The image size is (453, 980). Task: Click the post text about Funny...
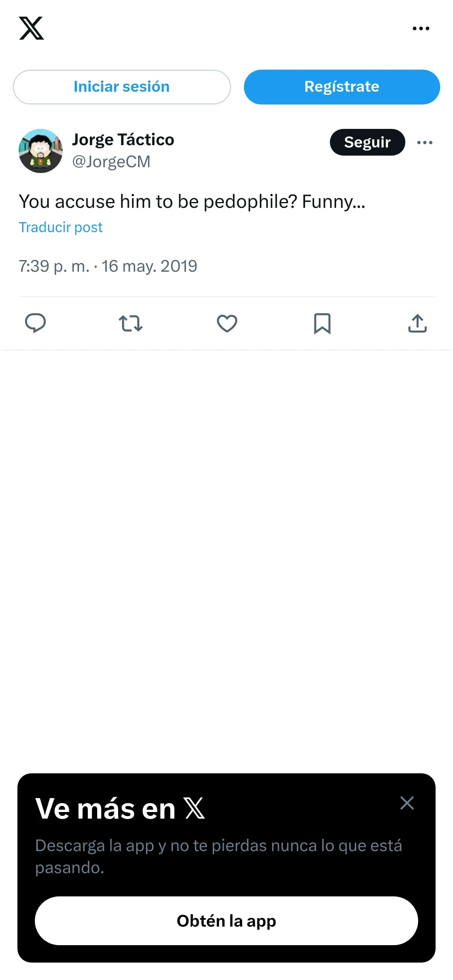pyautogui.click(x=192, y=202)
